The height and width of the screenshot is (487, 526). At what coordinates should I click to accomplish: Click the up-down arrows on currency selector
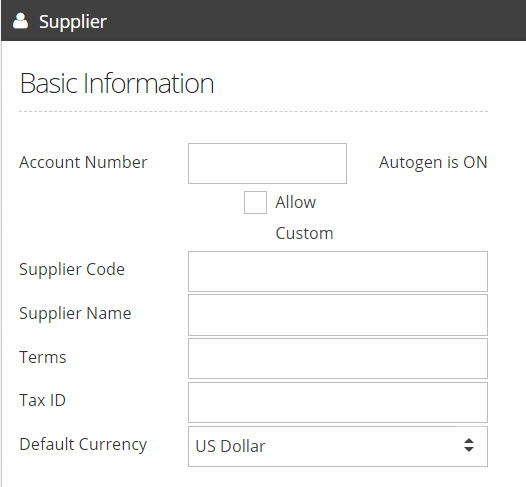pyautogui.click(x=469, y=445)
